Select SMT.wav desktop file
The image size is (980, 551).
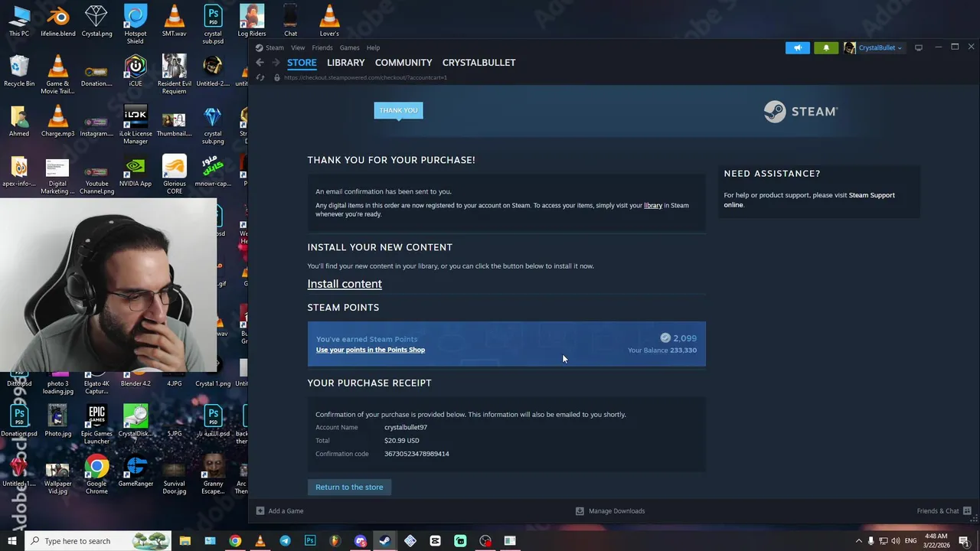[175, 21]
